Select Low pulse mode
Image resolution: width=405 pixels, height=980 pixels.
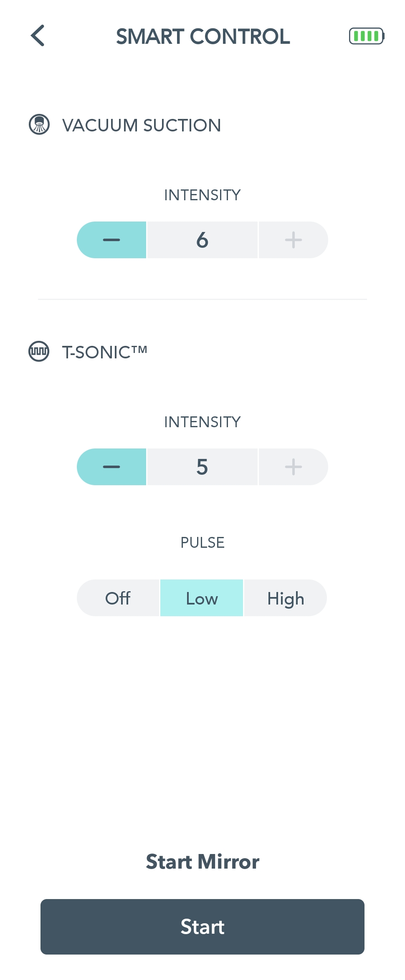(202, 598)
